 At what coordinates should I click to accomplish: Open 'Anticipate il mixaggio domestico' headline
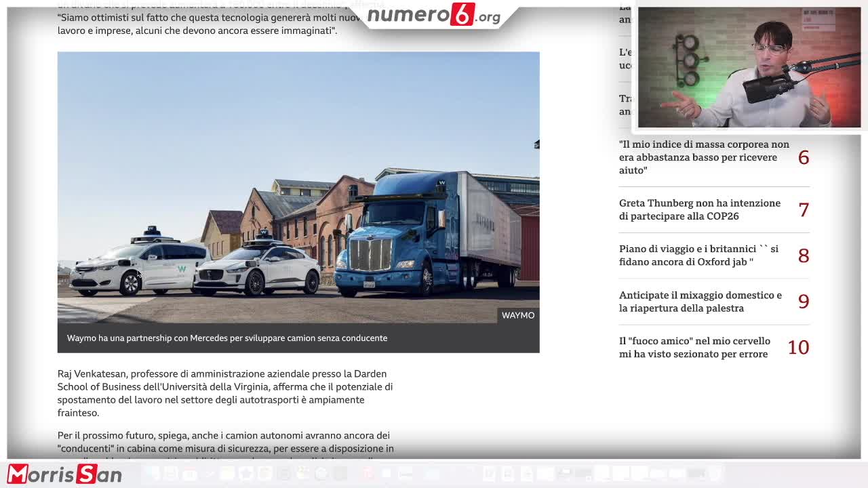[701, 302]
